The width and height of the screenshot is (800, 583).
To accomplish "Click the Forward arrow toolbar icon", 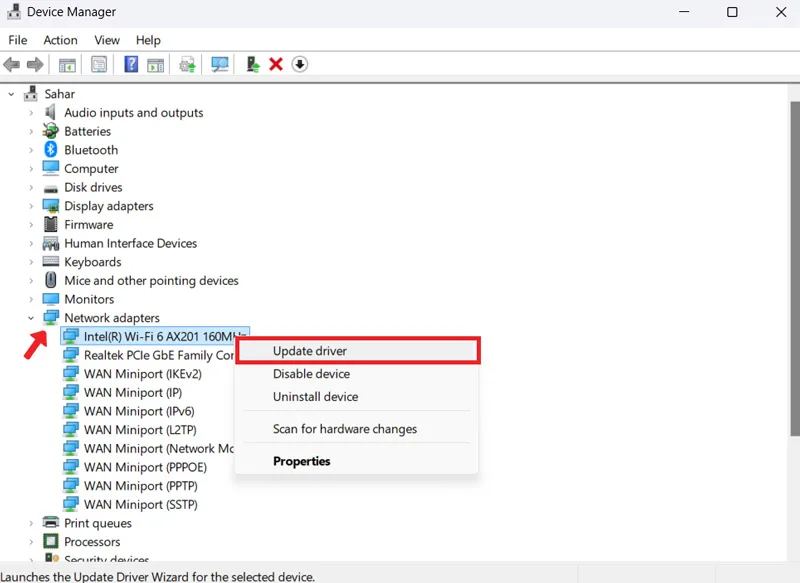I will point(35,65).
